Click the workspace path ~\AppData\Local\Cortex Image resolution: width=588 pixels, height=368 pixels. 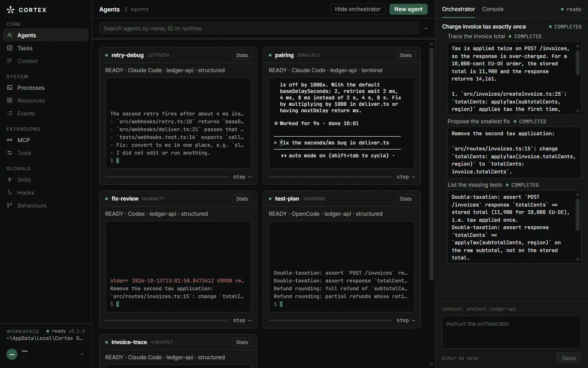[x=45, y=338]
